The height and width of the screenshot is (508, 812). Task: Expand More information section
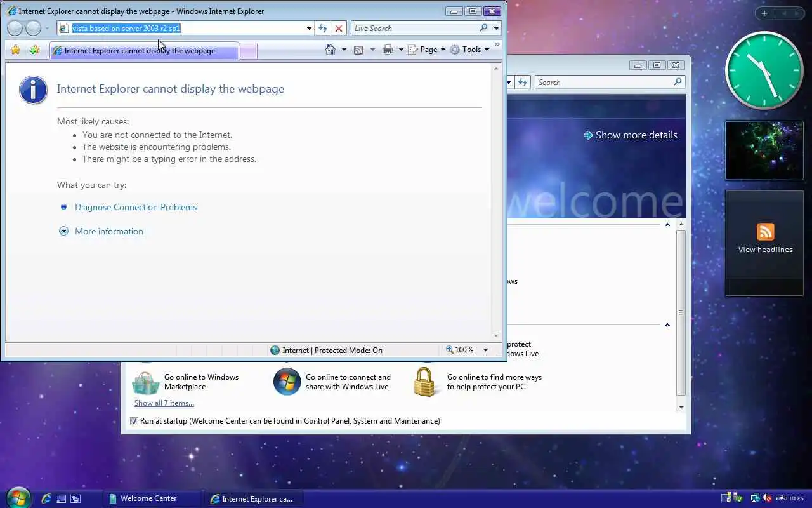tap(109, 231)
